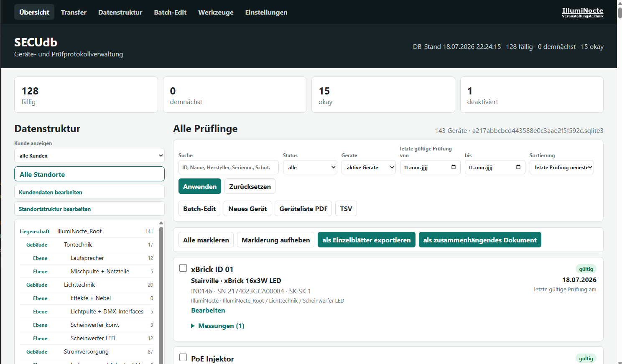Open the Status filter dropdown
This screenshot has height=364, width=622.
[310, 167]
